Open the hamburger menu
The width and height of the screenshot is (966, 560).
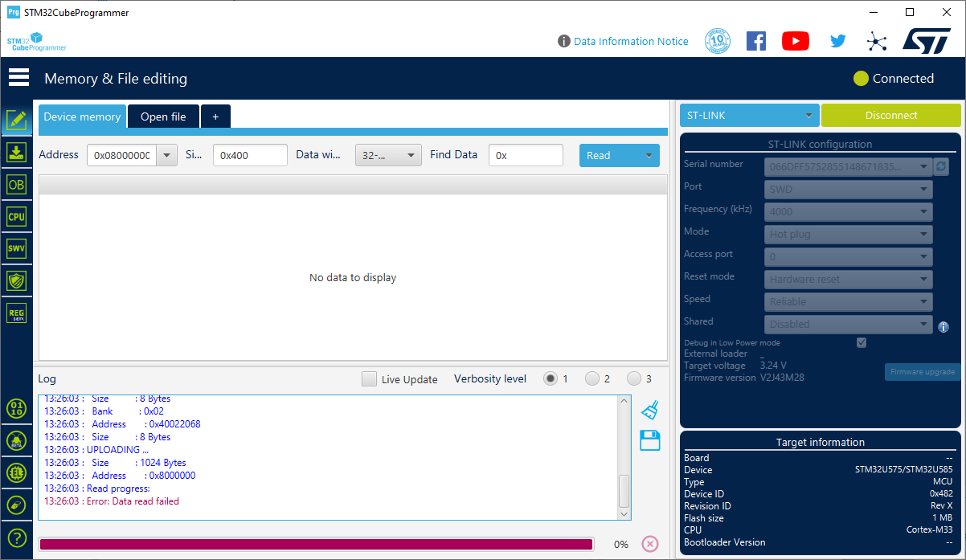click(18, 77)
